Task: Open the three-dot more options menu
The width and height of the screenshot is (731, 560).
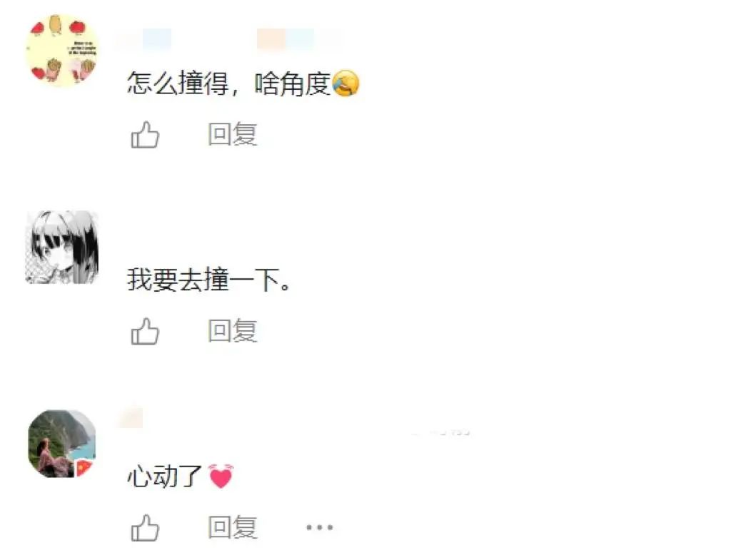Action: click(x=319, y=528)
